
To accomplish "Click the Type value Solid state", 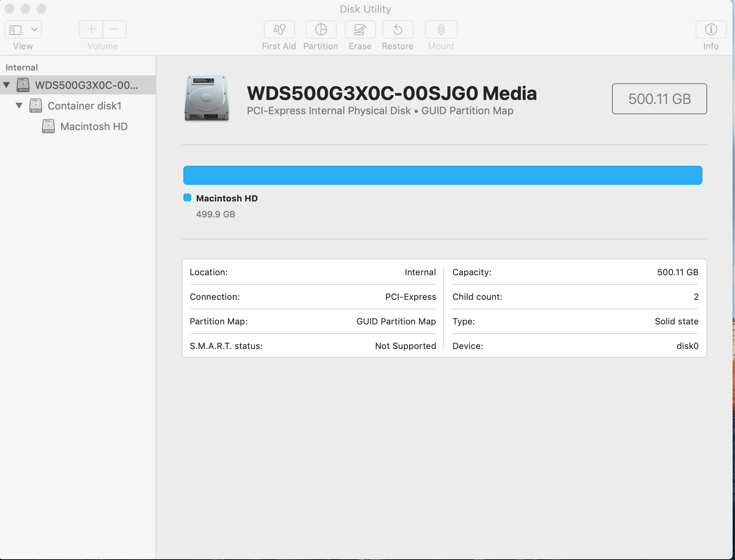I will [677, 321].
